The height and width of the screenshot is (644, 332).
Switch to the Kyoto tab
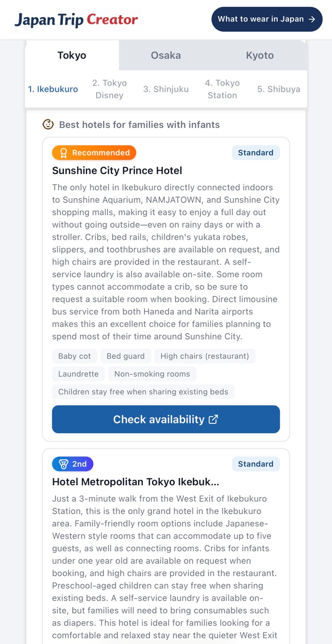(x=260, y=55)
